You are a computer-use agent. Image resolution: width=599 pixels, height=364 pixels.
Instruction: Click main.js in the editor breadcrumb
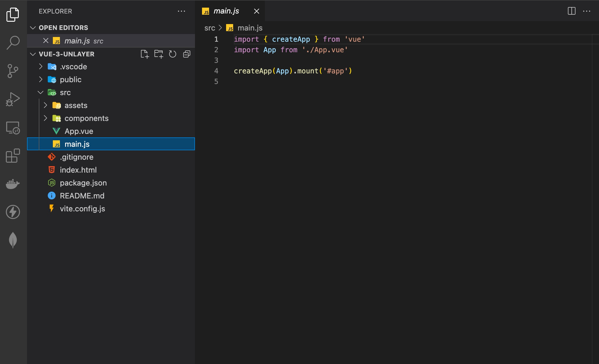coord(250,28)
